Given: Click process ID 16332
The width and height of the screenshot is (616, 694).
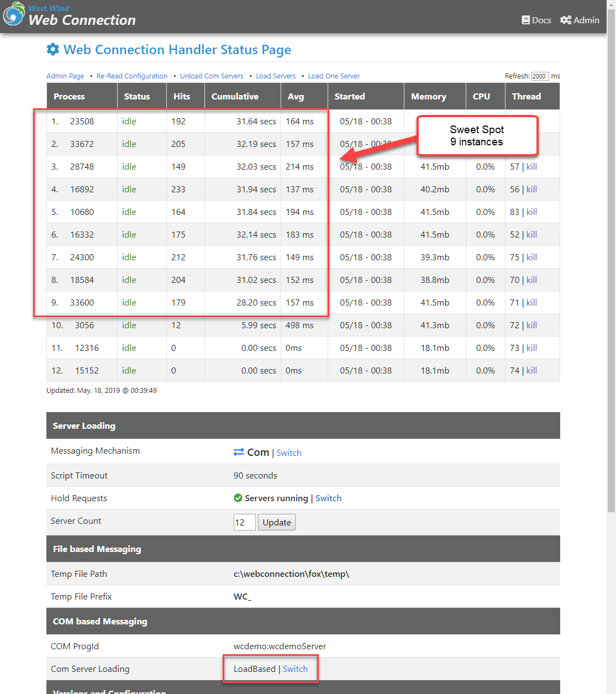Looking at the screenshot, I should pyautogui.click(x=82, y=234).
